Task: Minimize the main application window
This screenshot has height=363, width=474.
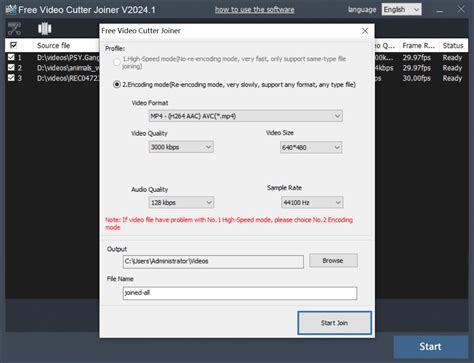Action: click(x=440, y=10)
